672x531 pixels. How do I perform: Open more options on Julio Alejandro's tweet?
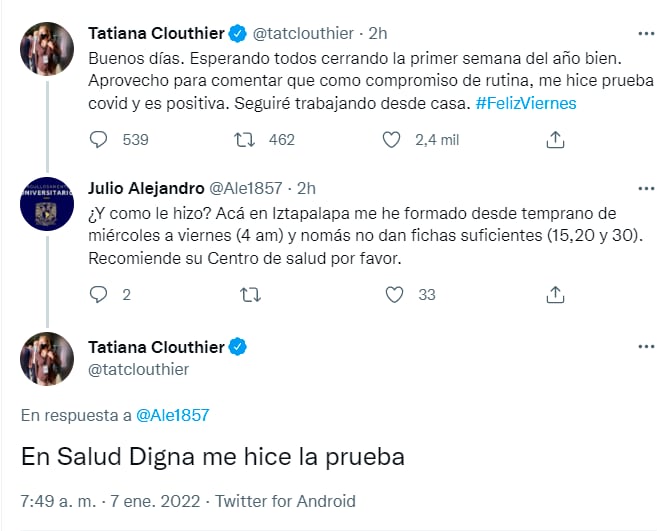pos(646,187)
